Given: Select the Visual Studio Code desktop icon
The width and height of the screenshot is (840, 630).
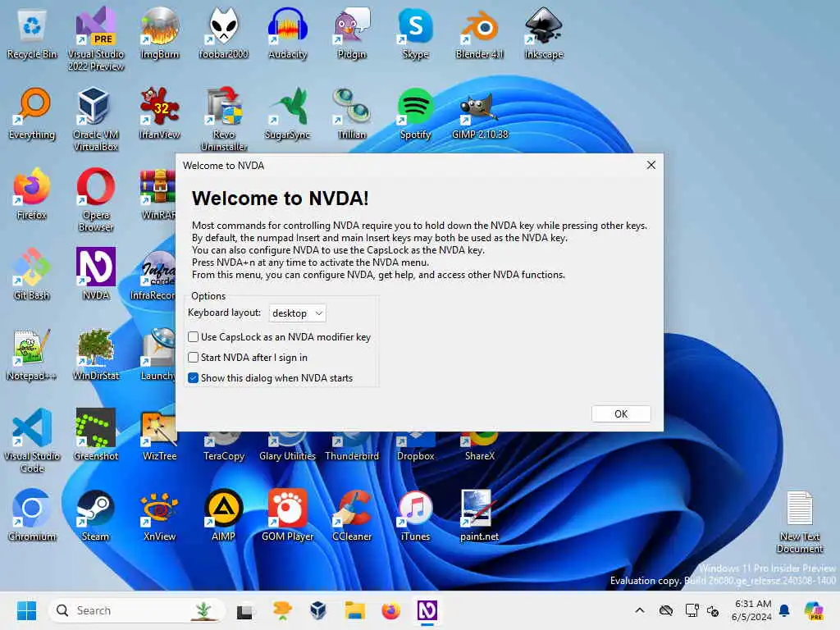Looking at the screenshot, I should click(32, 441).
